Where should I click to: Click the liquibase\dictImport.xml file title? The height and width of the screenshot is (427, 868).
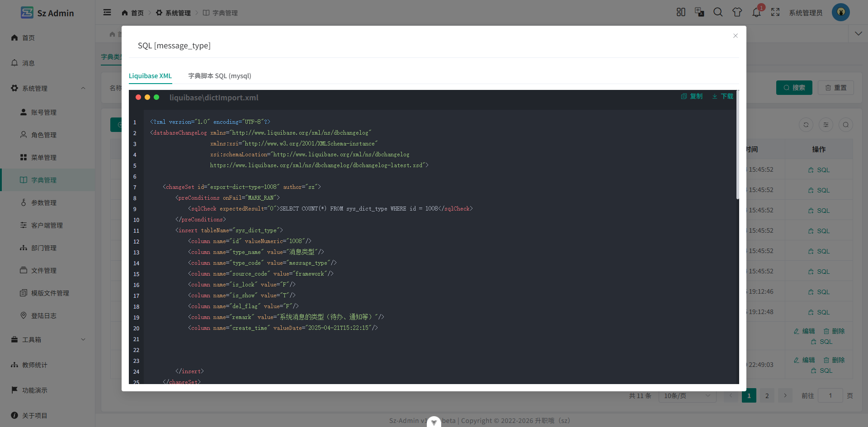214,98
